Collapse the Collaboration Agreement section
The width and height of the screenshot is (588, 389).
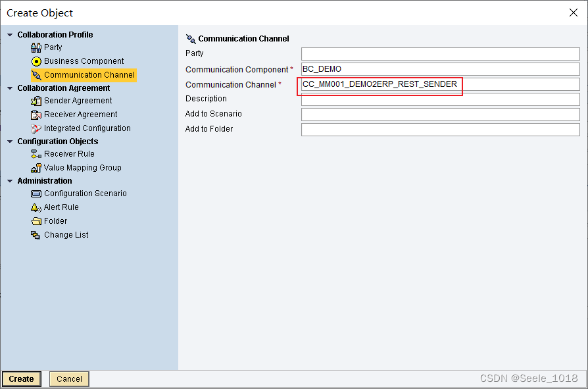click(10, 88)
